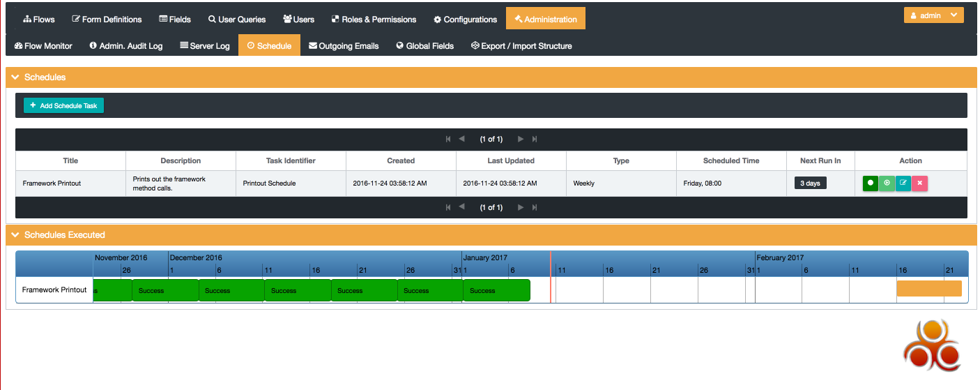The height and width of the screenshot is (390, 980).
Task: Go to first page in the paginator above the table
Action: tap(448, 139)
